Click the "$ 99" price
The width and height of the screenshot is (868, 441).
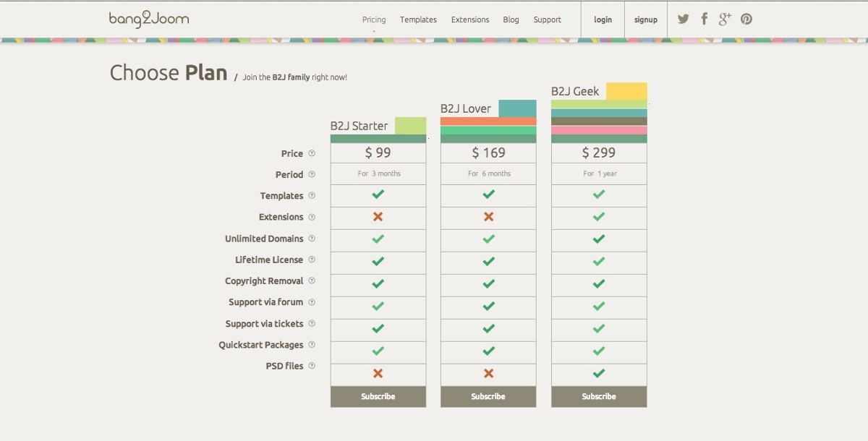pos(378,153)
